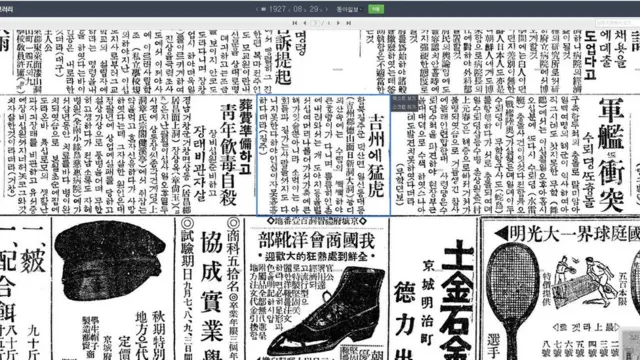This screenshot has height=360, width=640.
Task: Jump to the first page
Action: coord(295,23)
